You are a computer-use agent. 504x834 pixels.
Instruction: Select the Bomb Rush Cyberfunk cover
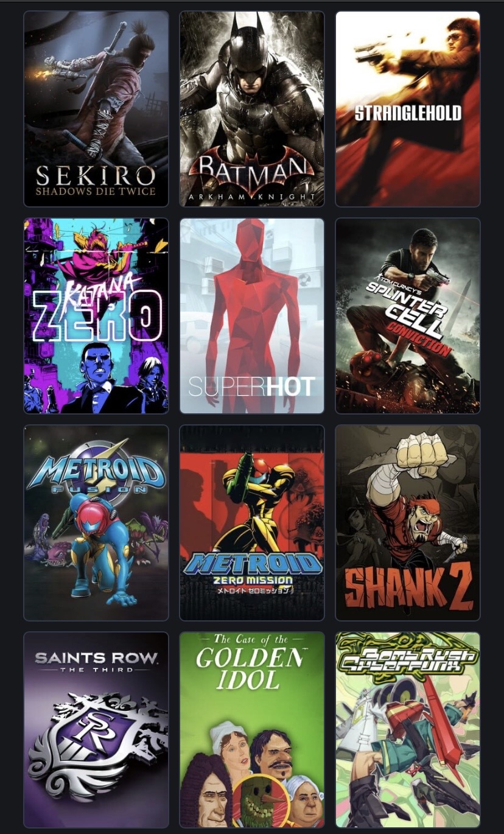tap(408, 730)
